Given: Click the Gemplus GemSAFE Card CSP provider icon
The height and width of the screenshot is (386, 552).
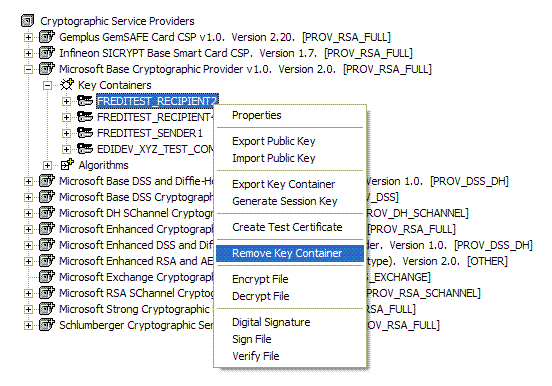Looking at the screenshot, I should [47, 37].
